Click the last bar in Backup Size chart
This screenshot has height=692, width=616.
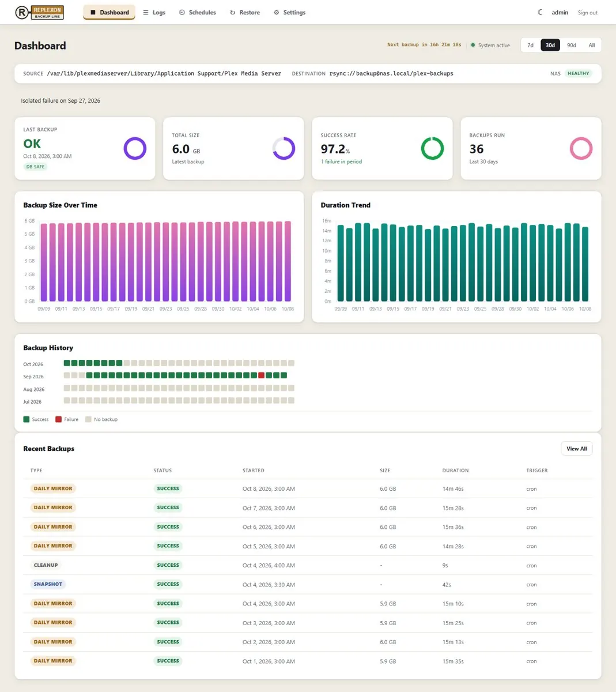pos(288,261)
